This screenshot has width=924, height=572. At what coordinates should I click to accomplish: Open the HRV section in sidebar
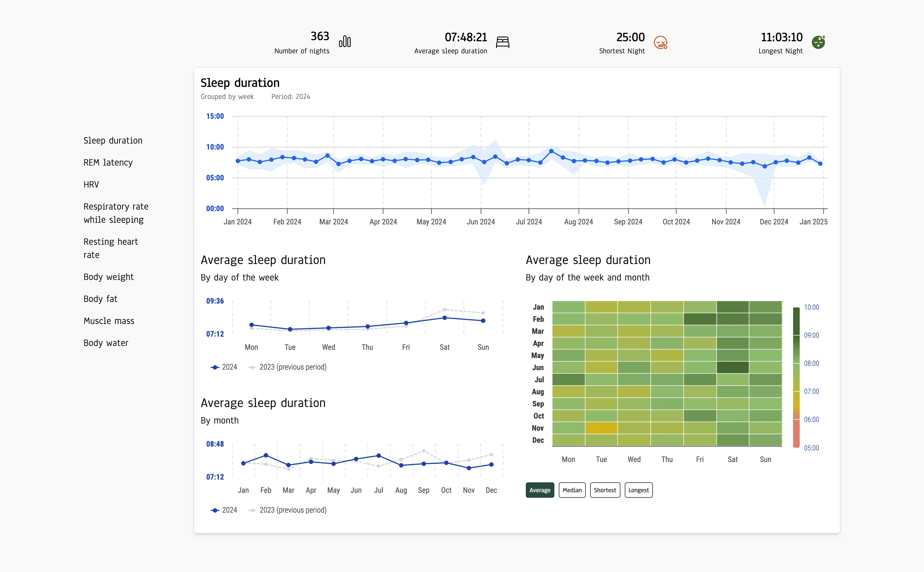[x=91, y=185]
